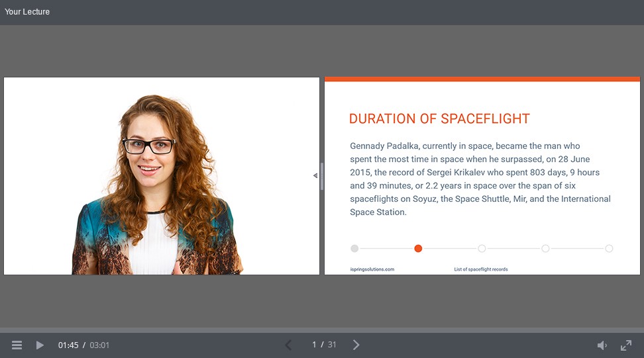Click the Duration of Spaceflight slide heading
The height and width of the screenshot is (358, 644).
[x=439, y=119]
